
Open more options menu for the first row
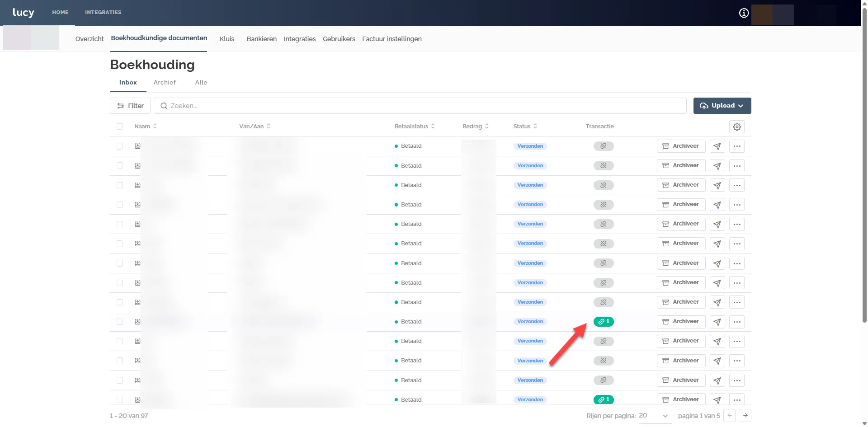coord(737,146)
